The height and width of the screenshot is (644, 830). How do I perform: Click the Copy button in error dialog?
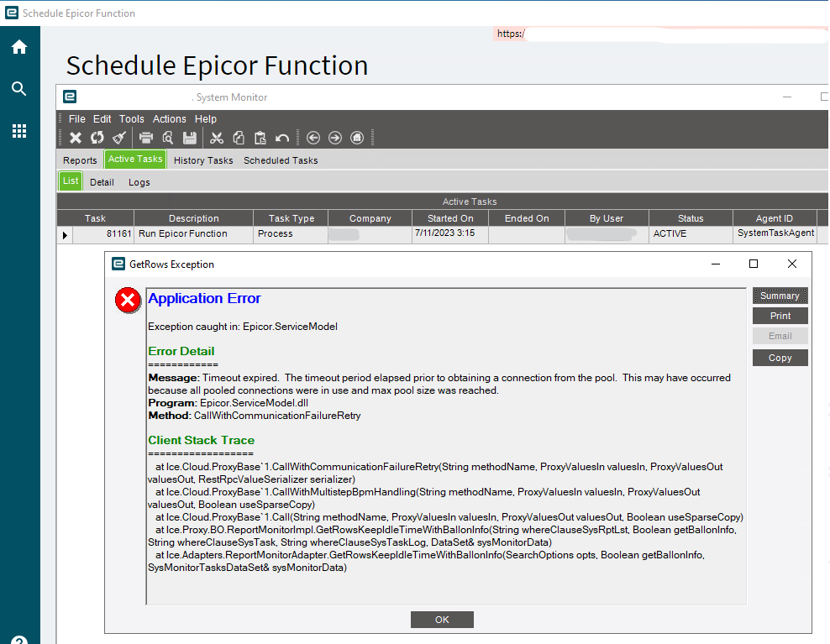[x=780, y=358]
